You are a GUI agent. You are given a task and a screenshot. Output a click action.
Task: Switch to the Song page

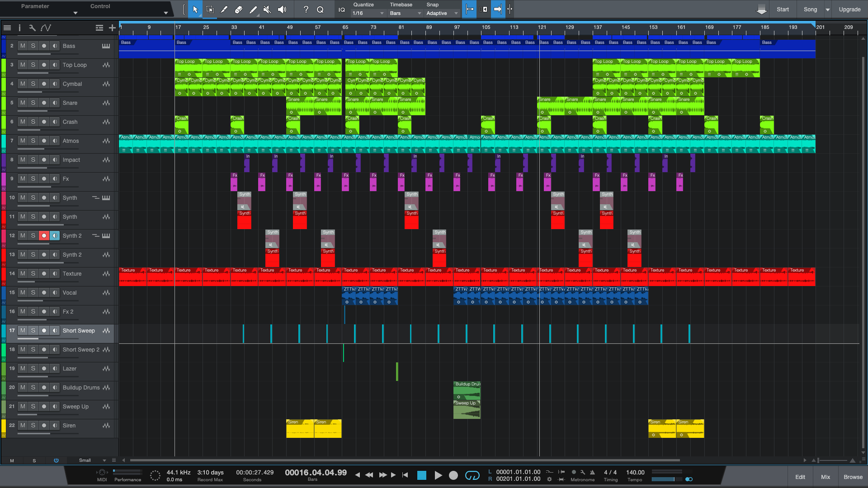pos(810,9)
